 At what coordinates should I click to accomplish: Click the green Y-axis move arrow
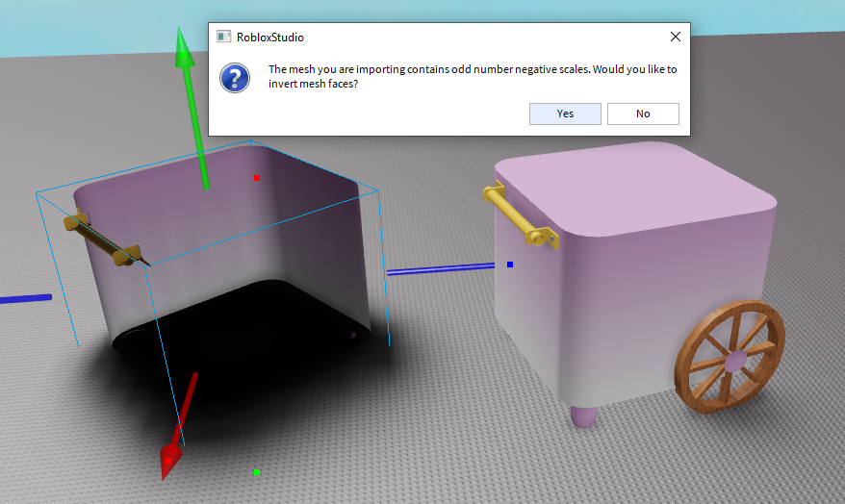(x=192, y=108)
